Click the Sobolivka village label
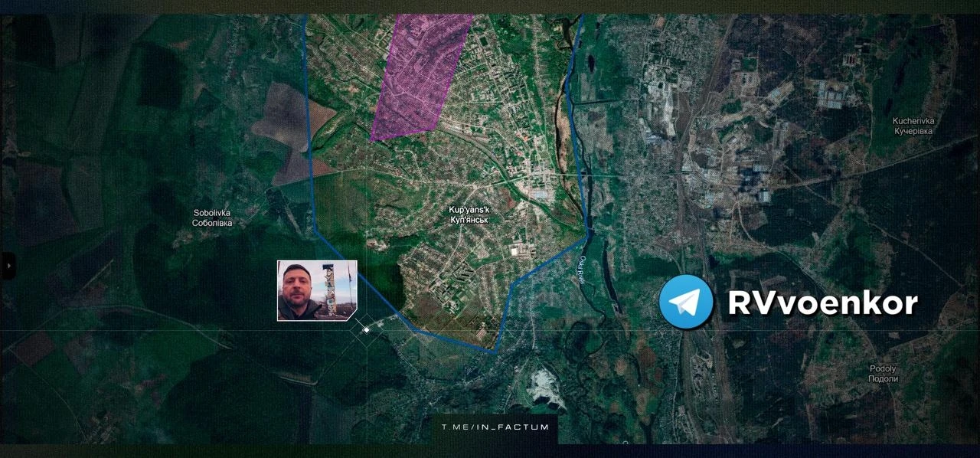The width and height of the screenshot is (980, 458). [212, 213]
